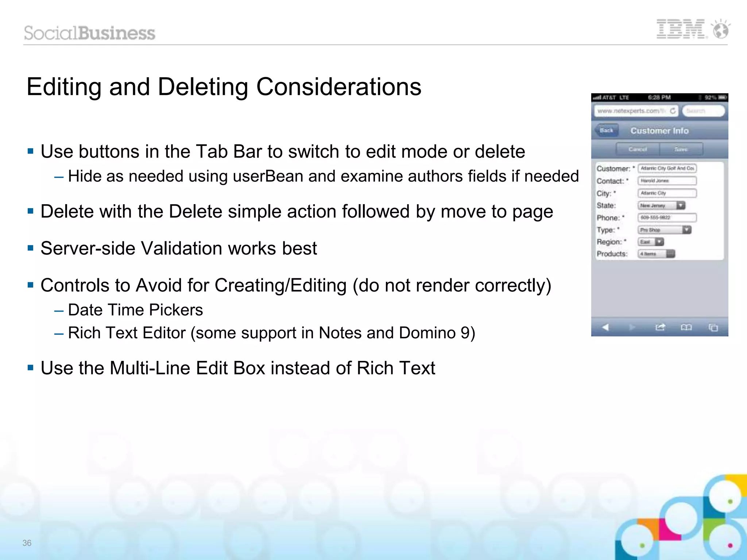This screenshot has height=560, width=747.
Task: Click the bullet about Multi-Line Edit Box
Action: pos(238,368)
